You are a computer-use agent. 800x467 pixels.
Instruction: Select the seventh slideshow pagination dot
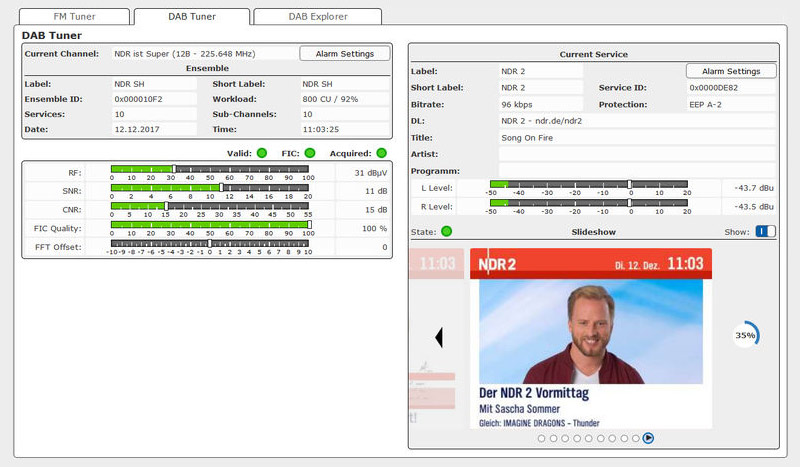pyautogui.click(x=612, y=438)
